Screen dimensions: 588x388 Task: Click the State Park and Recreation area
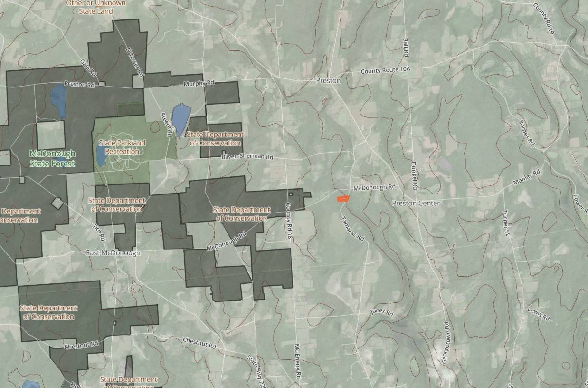click(122, 147)
